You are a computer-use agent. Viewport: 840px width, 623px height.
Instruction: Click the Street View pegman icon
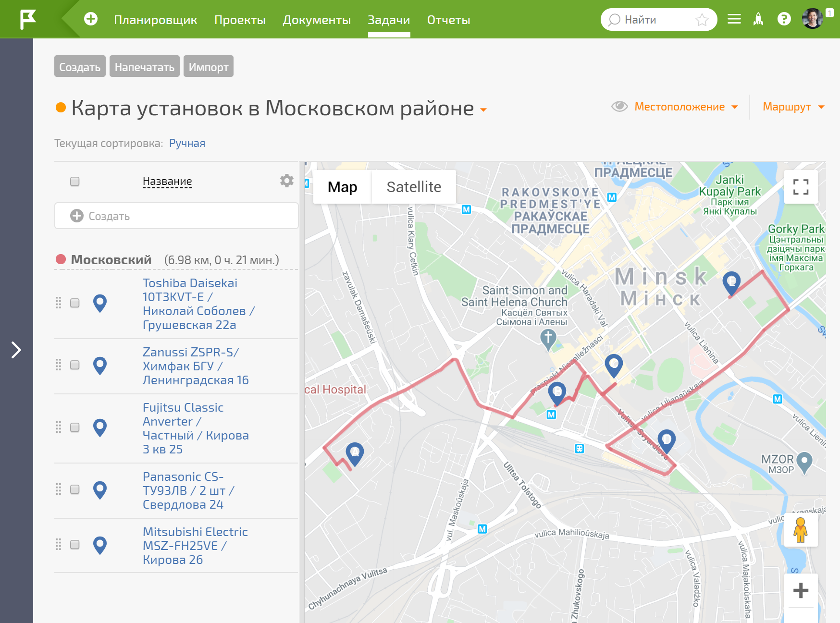coord(800,530)
